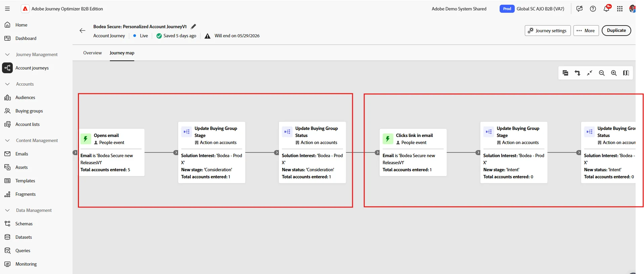Open the user profile avatar
The height and width of the screenshot is (274, 644).
tap(632, 9)
